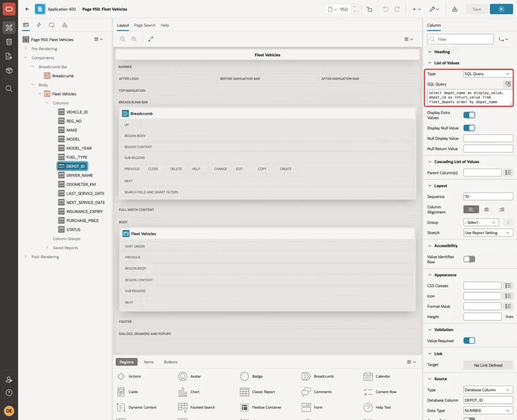Open the Help tab

point(165,25)
